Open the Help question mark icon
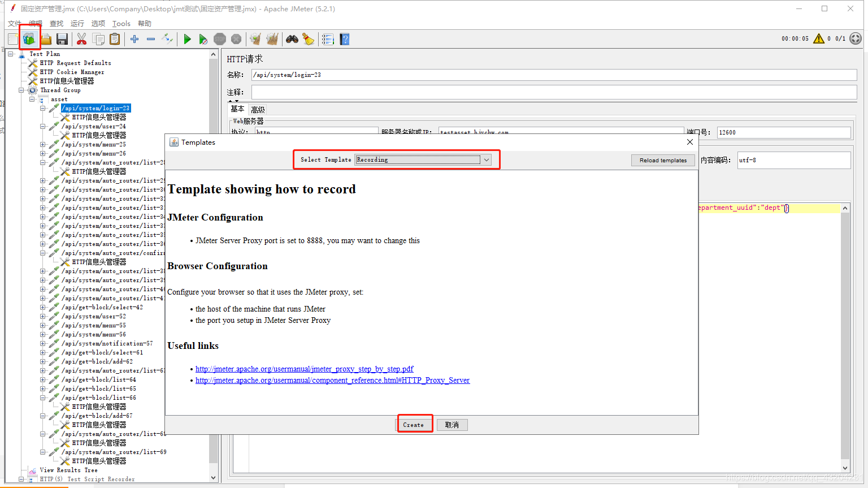The width and height of the screenshot is (868, 488). pyautogui.click(x=344, y=39)
